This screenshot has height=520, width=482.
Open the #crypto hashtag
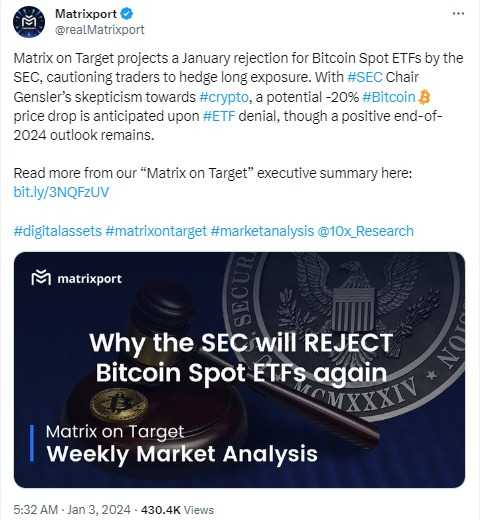224,97
